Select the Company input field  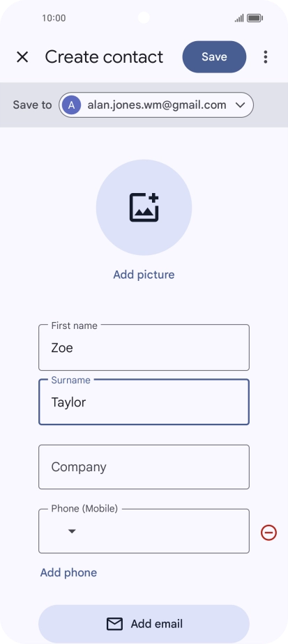point(144,467)
